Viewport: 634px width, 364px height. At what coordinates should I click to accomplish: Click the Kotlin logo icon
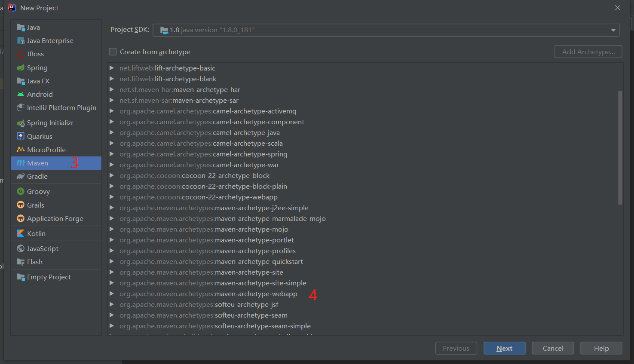tap(21, 233)
